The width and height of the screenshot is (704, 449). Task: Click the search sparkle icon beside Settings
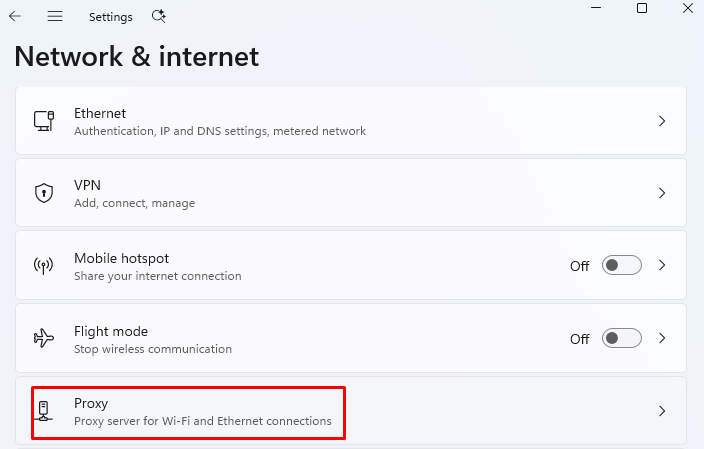tap(158, 17)
